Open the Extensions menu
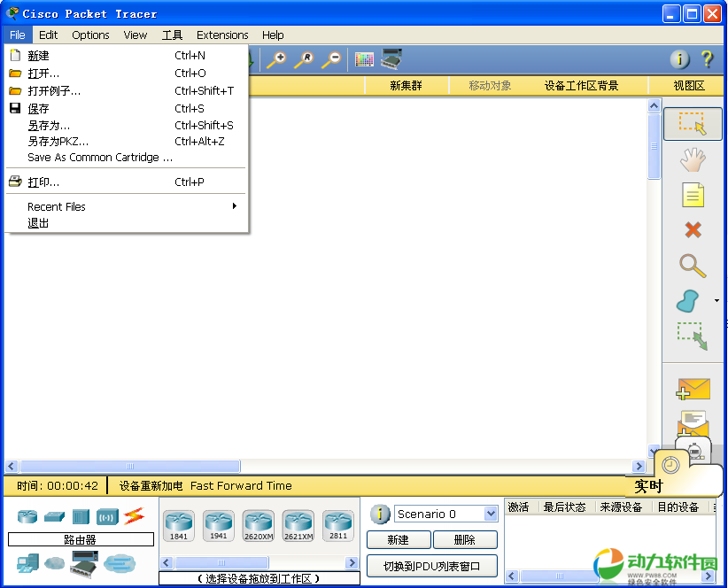 point(222,35)
